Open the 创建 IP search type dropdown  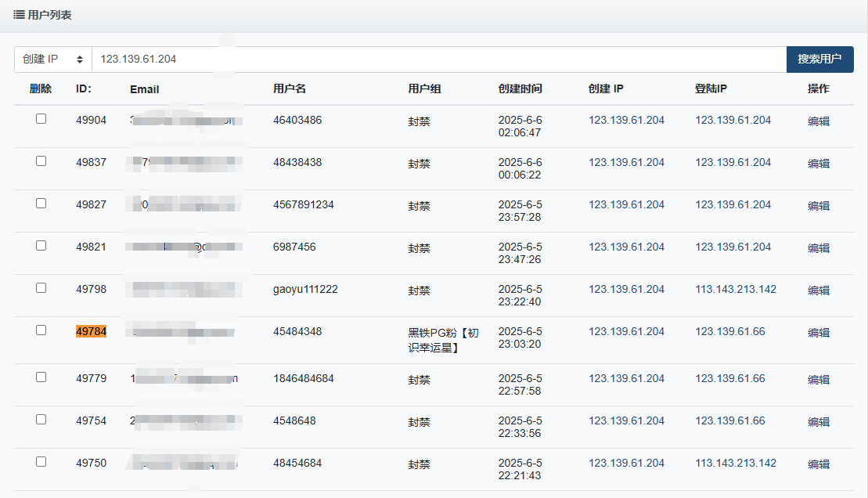[x=53, y=60]
